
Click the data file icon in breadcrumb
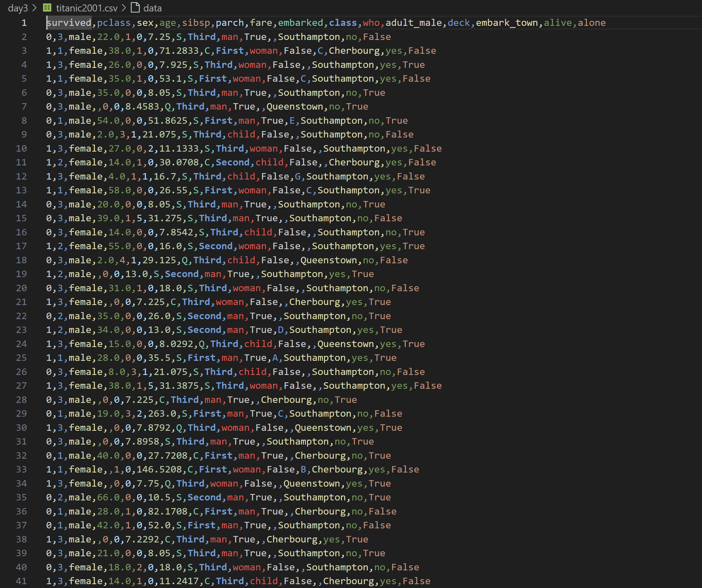[x=135, y=8]
